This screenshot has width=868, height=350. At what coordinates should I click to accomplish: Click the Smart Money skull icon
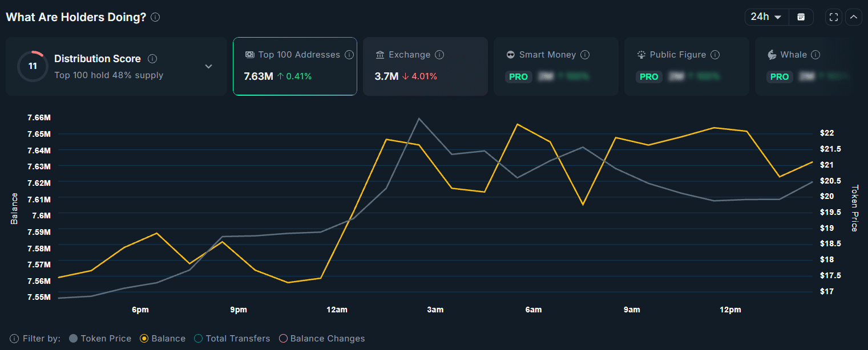(x=511, y=55)
